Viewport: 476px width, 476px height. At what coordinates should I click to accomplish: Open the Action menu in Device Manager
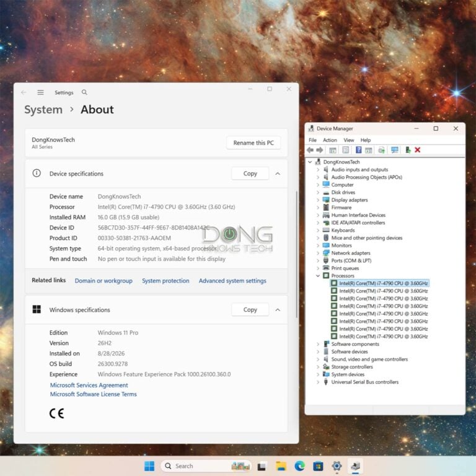coord(330,140)
